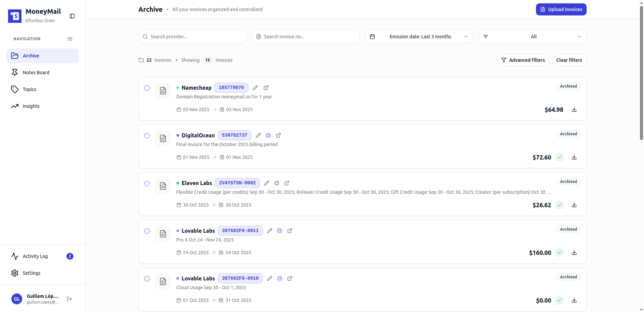This screenshot has height=313, width=644.
Task: Open the Emission date filter dropdown
Action: click(419, 37)
